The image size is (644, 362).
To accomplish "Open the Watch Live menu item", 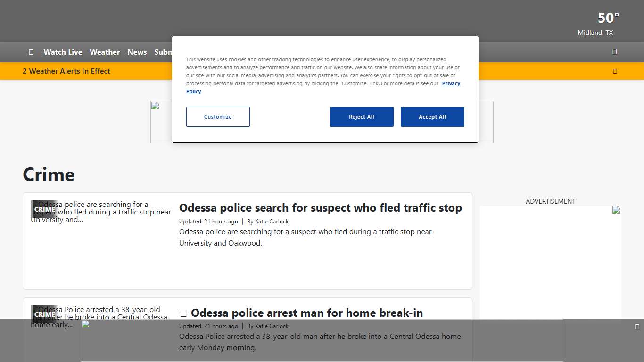I will click(63, 52).
